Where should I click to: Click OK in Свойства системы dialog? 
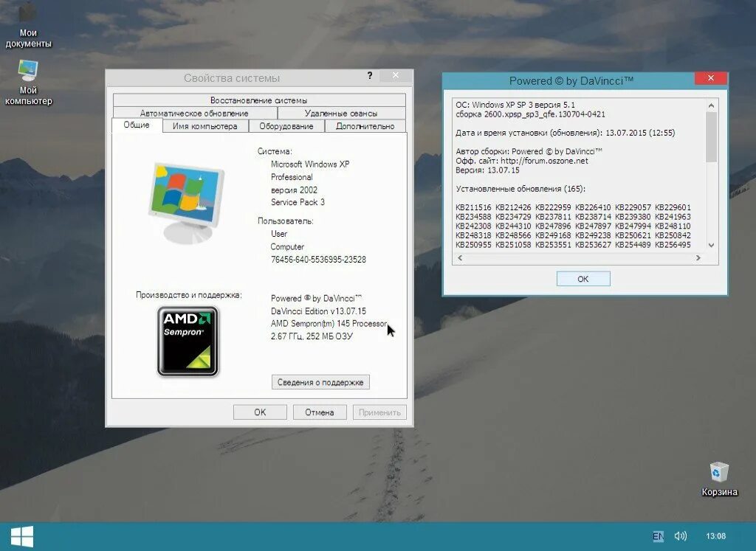tap(260, 412)
